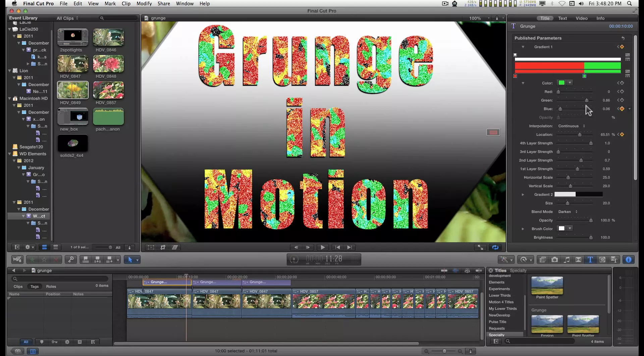Enter full screen playback in viewer
Viewport: 644px width, 356px height.
481,247
